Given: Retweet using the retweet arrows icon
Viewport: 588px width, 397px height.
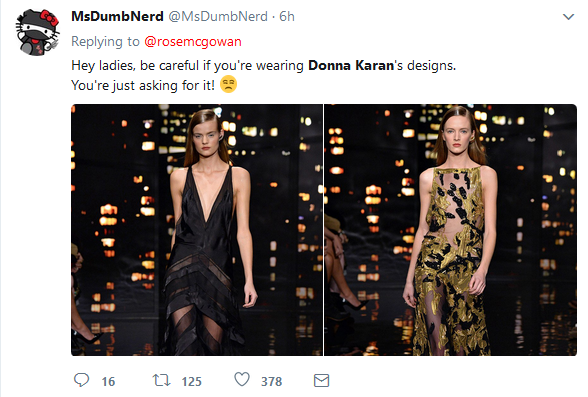Looking at the screenshot, I should (x=162, y=381).
